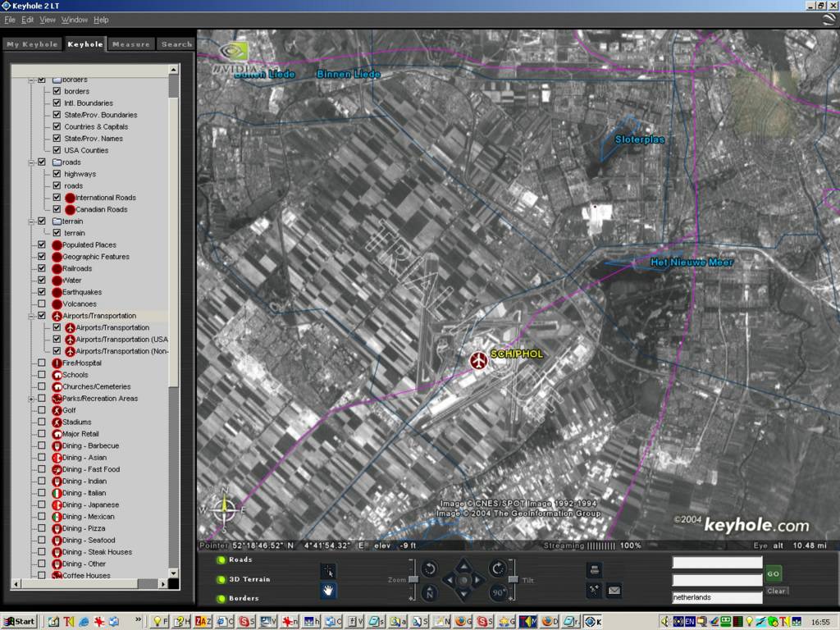Click the Golf layer icon
840x630 pixels.
coord(57,410)
